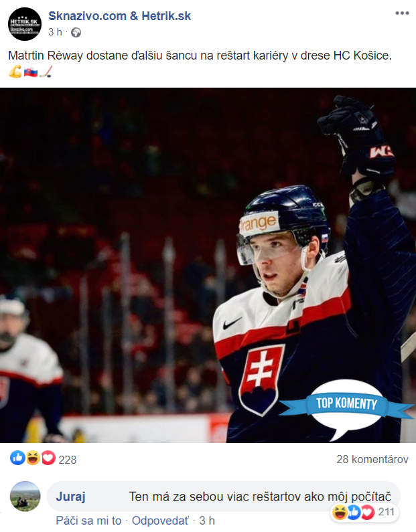The height and width of the screenshot is (532, 416).
Task: Open the hockey player photo
Action: coord(208,265)
